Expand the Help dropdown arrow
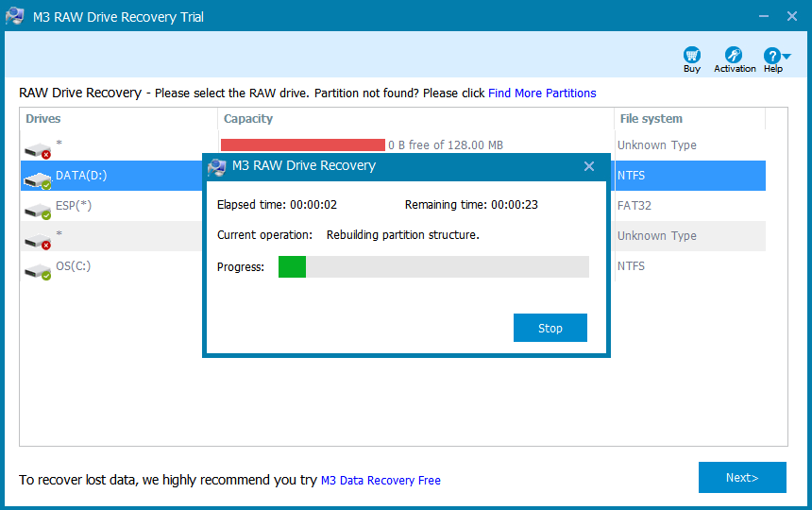This screenshot has height=510, width=812. coord(787,56)
